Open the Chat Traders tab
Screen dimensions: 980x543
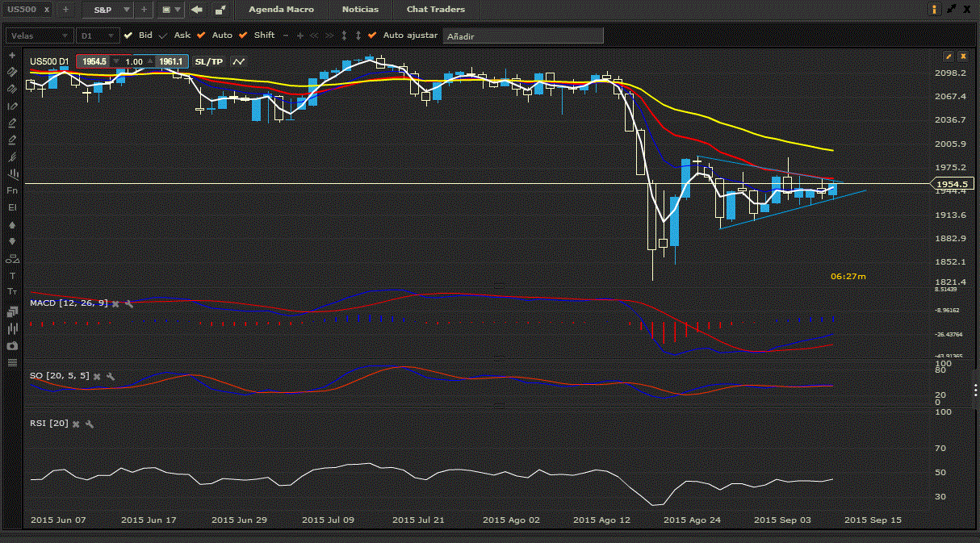pyautogui.click(x=436, y=10)
